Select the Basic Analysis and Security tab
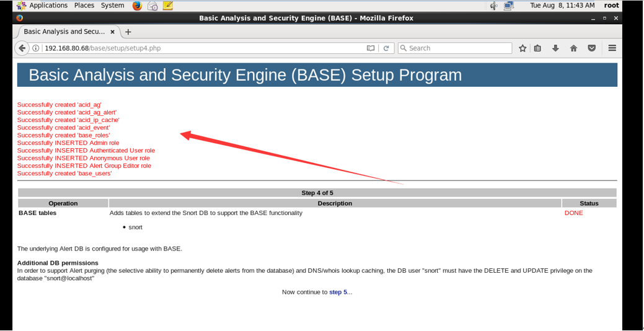The height and width of the screenshot is (331, 644). (68, 32)
